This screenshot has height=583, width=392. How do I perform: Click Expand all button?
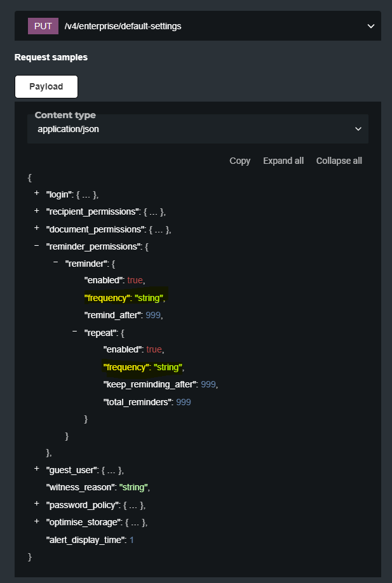point(283,161)
